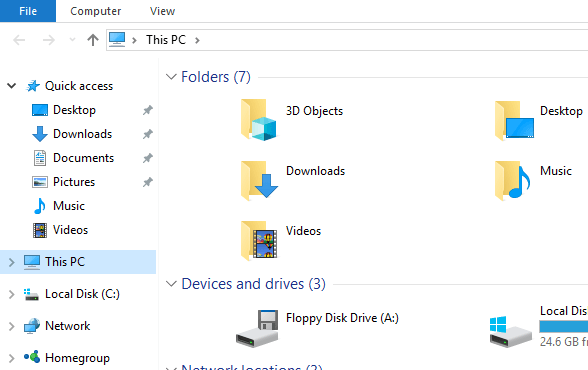This screenshot has width=588, height=370.
Task: Open the recent locations dropdown arrow
Action: pos(72,40)
